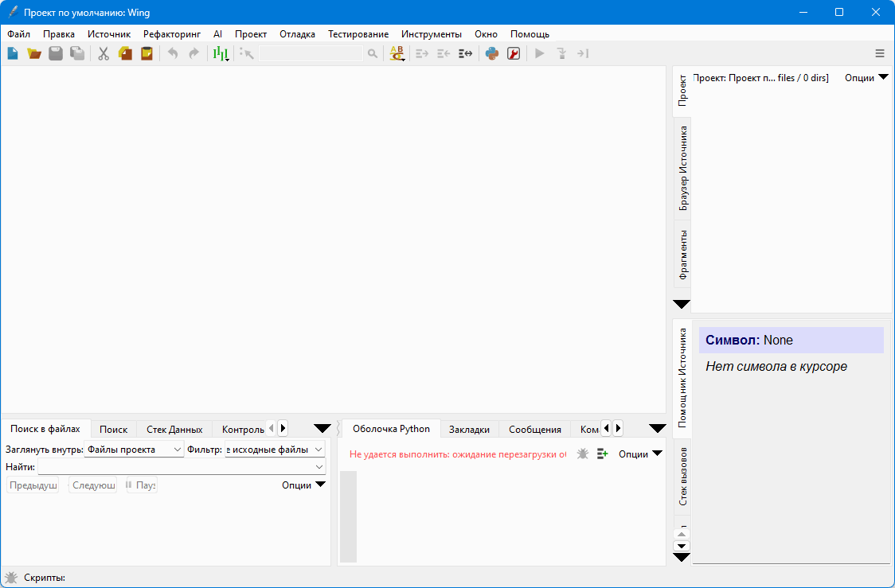Expand the 'Заглянуть внутрь' Файлы проекта dropdown
895x588 pixels.
coord(134,450)
